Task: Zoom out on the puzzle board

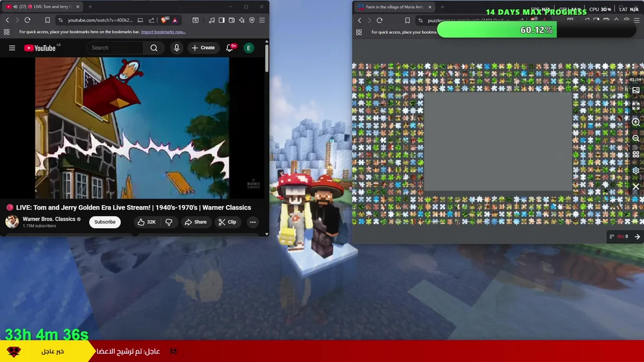Action: 636,138
